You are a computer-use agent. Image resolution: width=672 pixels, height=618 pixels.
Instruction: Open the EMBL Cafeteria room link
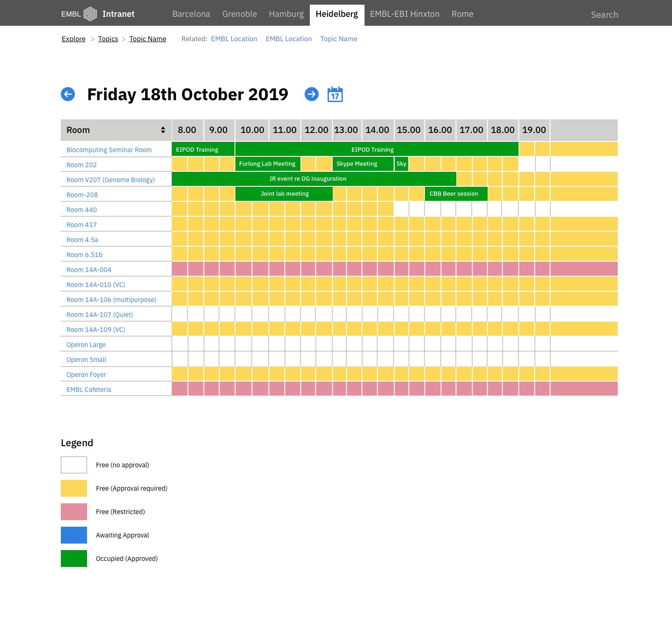89,390
